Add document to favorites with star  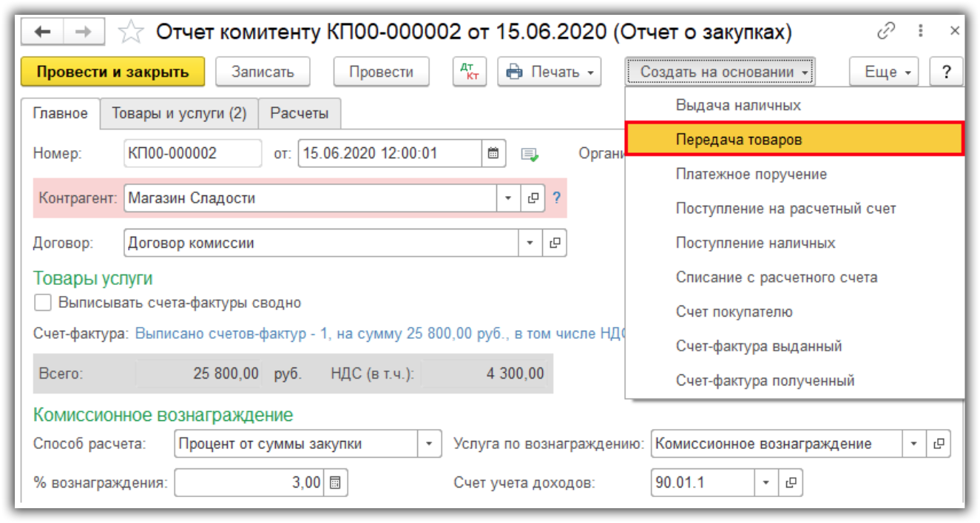[131, 32]
